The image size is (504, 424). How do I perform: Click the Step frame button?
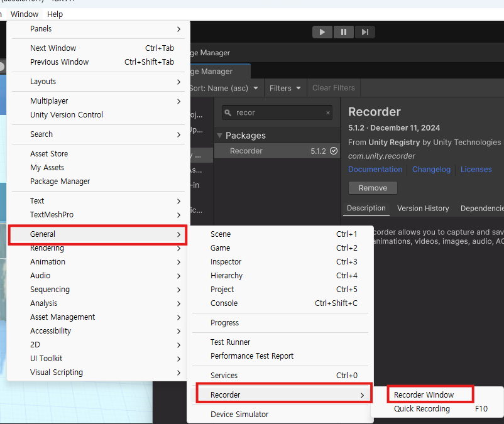365,32
